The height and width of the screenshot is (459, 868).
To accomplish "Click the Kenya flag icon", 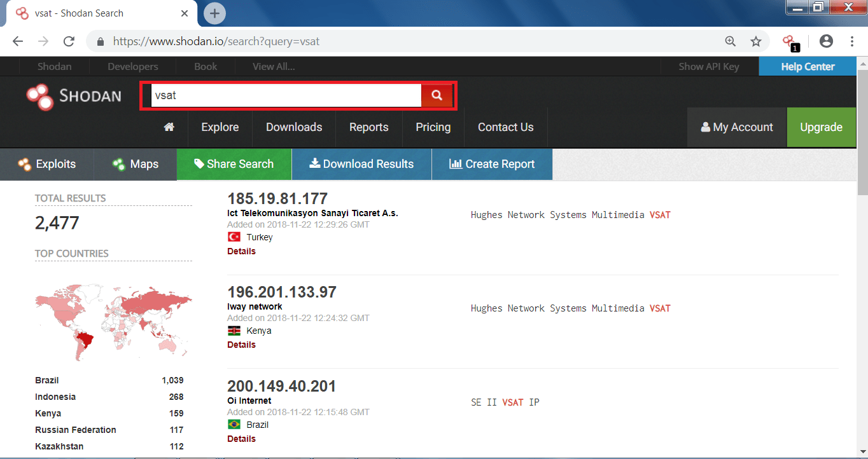I will (234, 331).
